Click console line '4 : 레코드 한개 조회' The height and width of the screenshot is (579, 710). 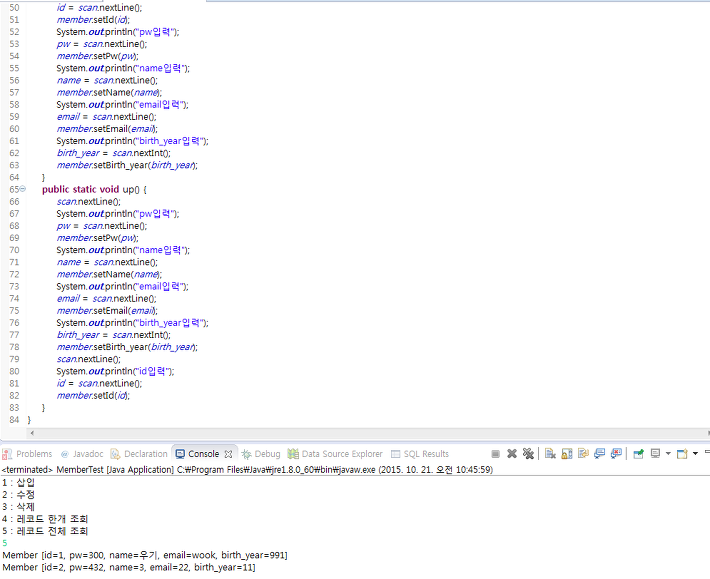[45, 519]
